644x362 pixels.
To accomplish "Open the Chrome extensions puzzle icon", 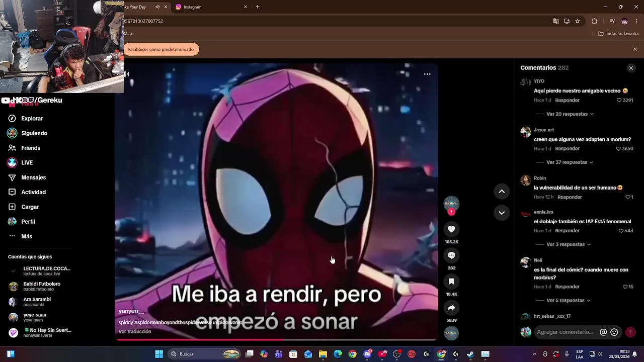I will click(595, 21).
